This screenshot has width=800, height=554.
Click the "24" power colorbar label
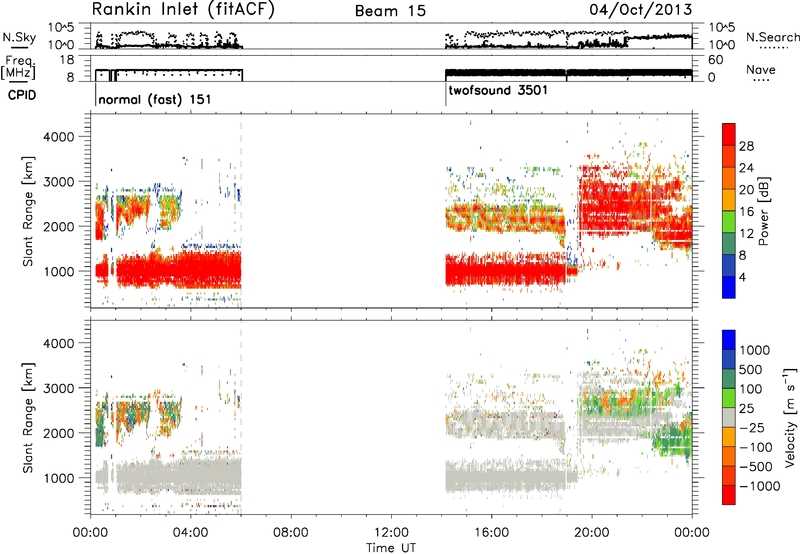746,168
